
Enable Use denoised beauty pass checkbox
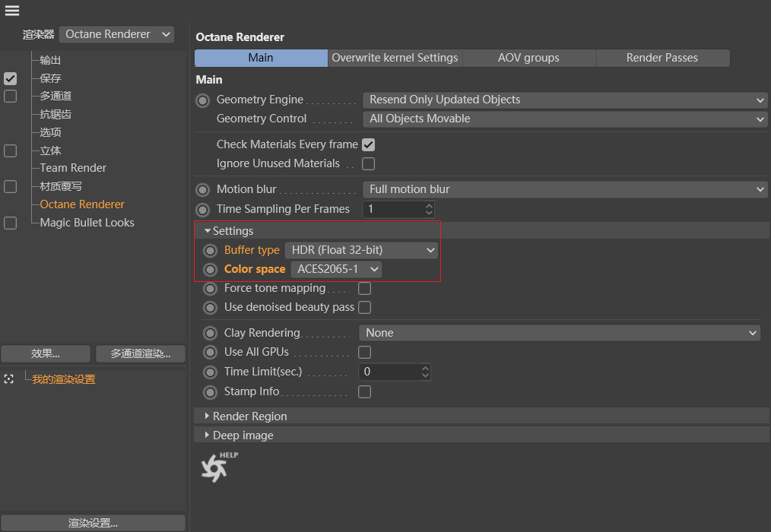365,307
